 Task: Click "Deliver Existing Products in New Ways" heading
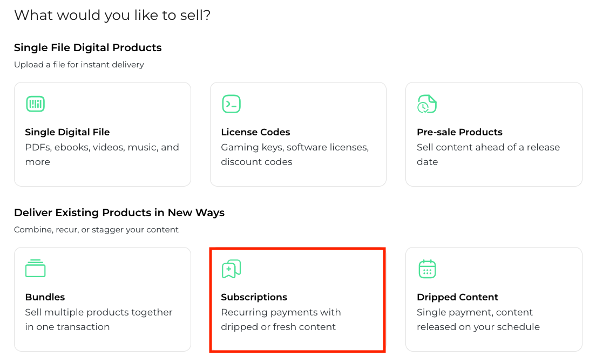(x=119, y=212)
